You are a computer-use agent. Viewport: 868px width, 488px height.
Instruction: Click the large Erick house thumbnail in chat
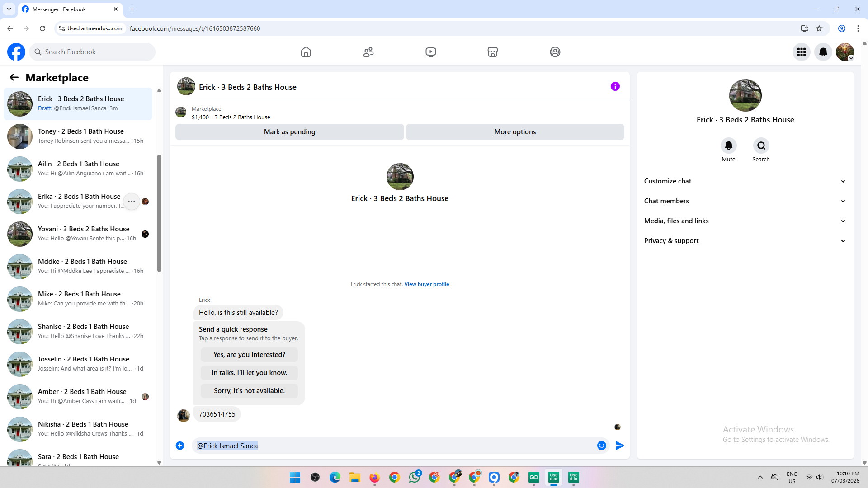pos(400,177)
